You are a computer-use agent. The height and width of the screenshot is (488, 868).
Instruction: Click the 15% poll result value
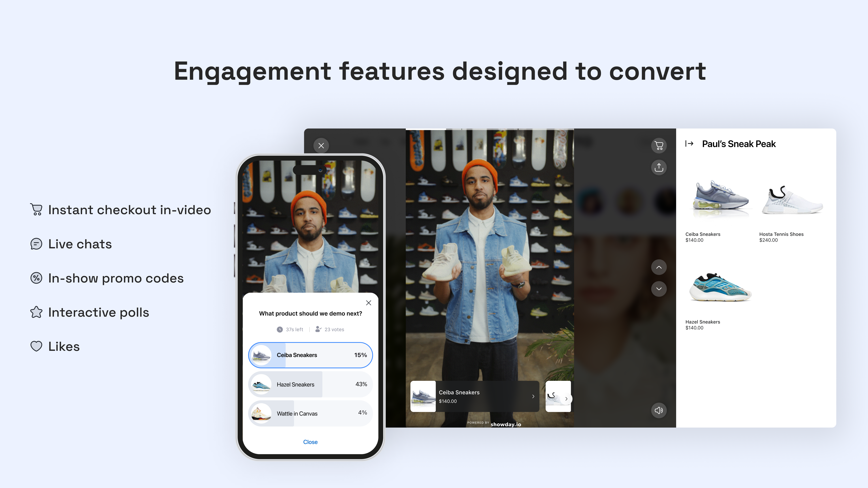point(360,355)
